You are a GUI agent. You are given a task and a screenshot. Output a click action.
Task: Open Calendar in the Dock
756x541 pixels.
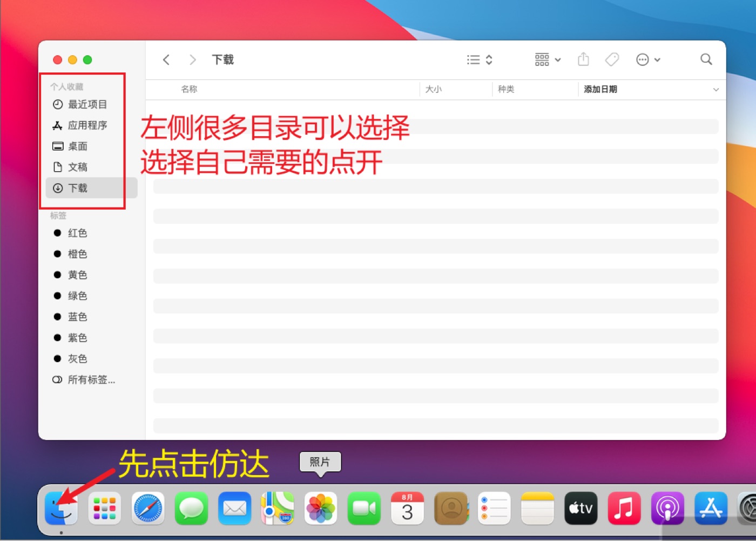point(407,508)
